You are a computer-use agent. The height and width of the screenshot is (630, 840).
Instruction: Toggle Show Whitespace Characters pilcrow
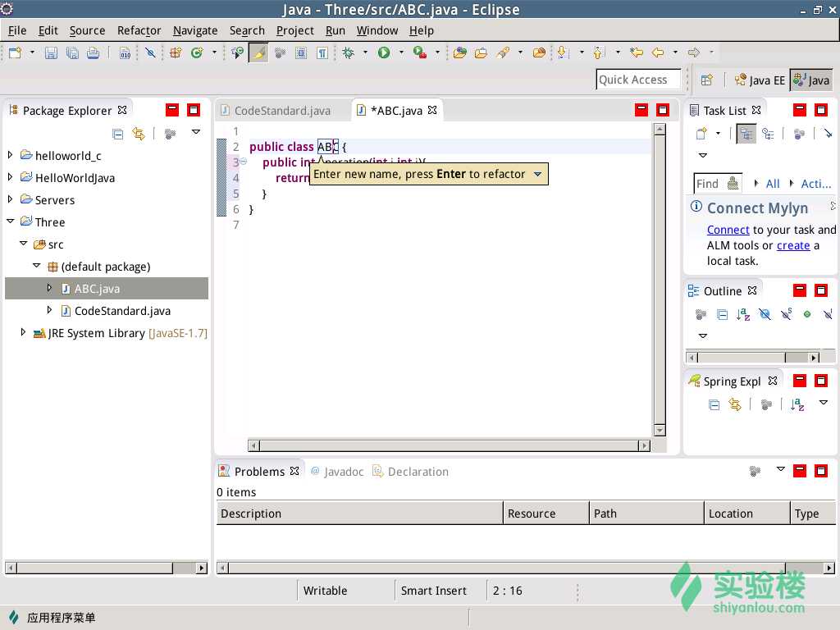(322, 52)
